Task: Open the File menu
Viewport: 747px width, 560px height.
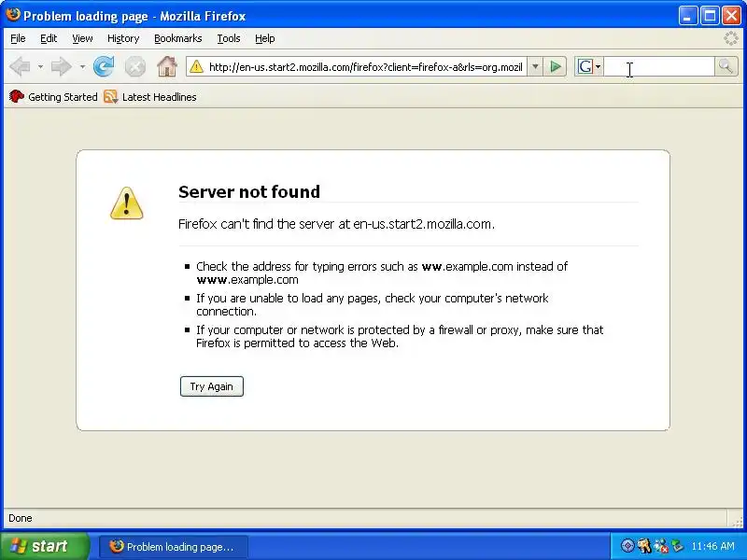Action: click(18, 38)
